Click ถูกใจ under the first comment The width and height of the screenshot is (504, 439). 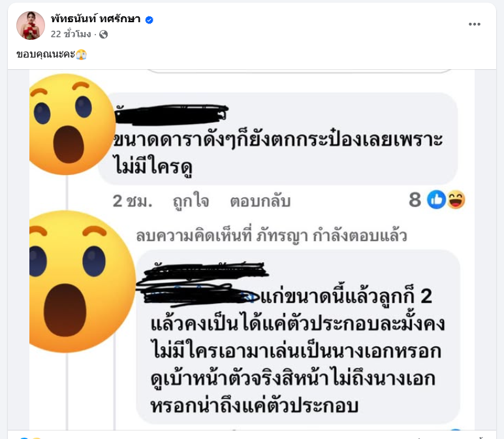pos(191,201)
